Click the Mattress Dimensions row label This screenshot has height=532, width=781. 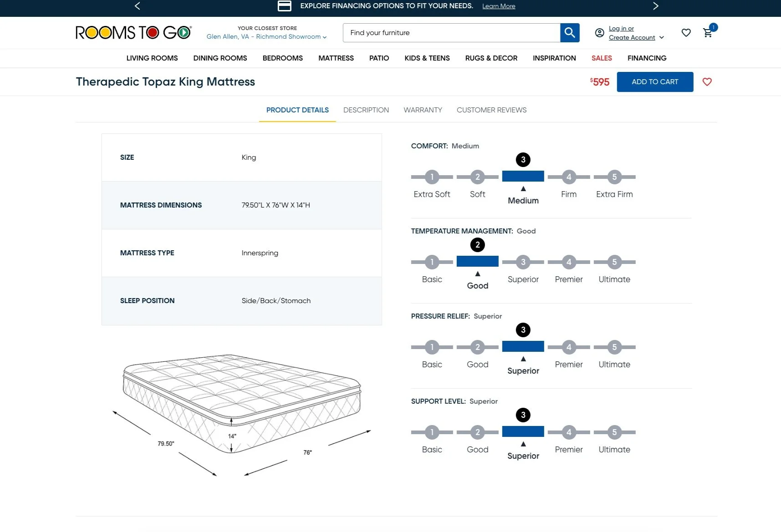pyautogui.click(x=161, y=205)
